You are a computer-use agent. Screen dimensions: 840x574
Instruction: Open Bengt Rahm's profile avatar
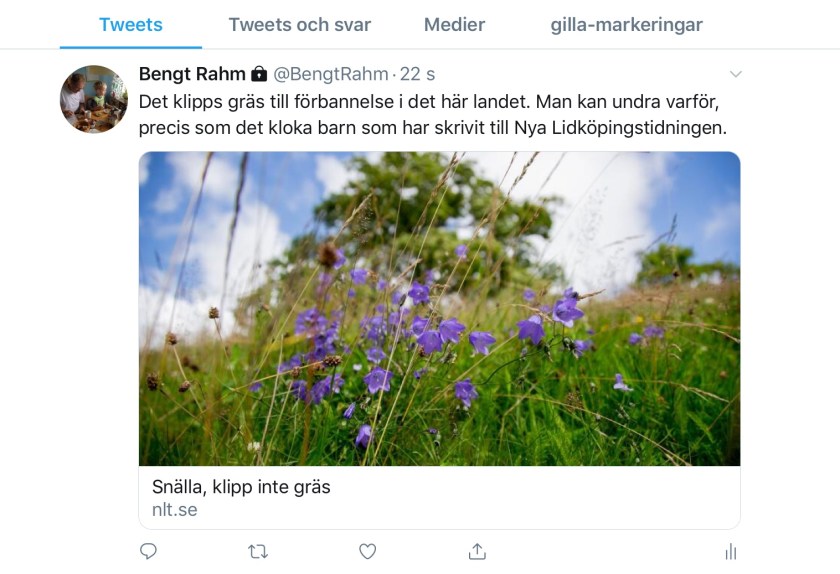pos(94,99)
